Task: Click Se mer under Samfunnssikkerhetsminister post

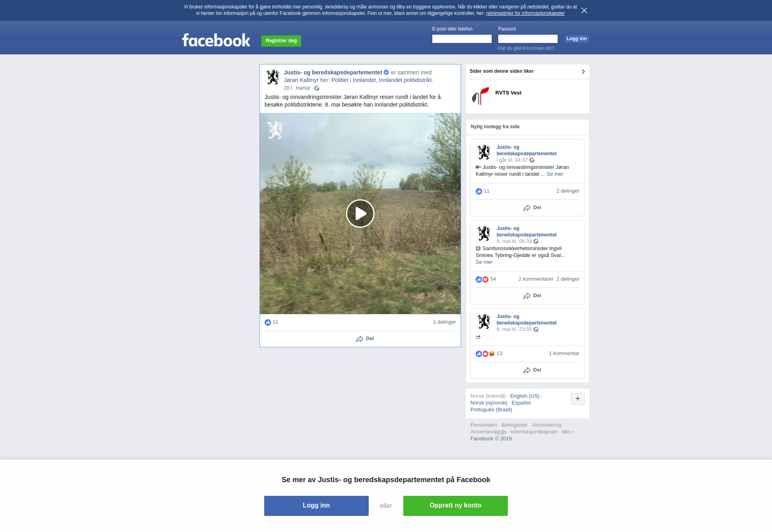Action: click(484, 262)
